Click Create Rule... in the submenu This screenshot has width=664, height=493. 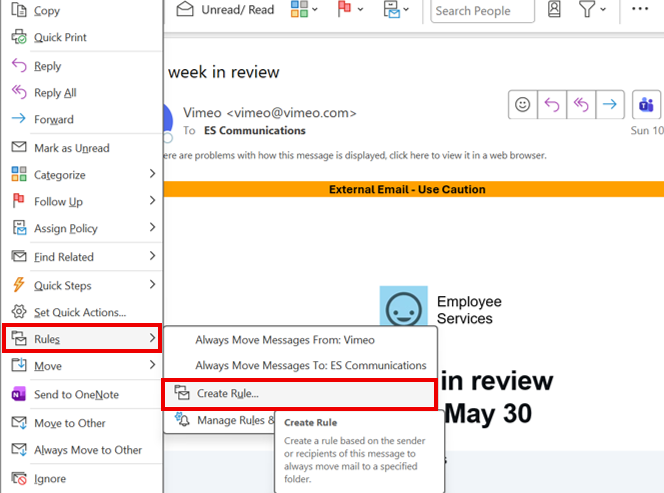click(300, 394)
